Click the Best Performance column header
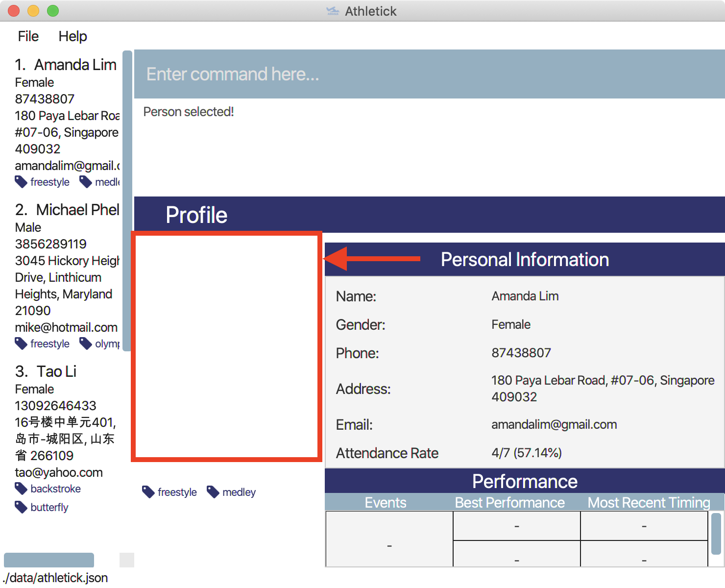725x588 pixels. [510, 503]
